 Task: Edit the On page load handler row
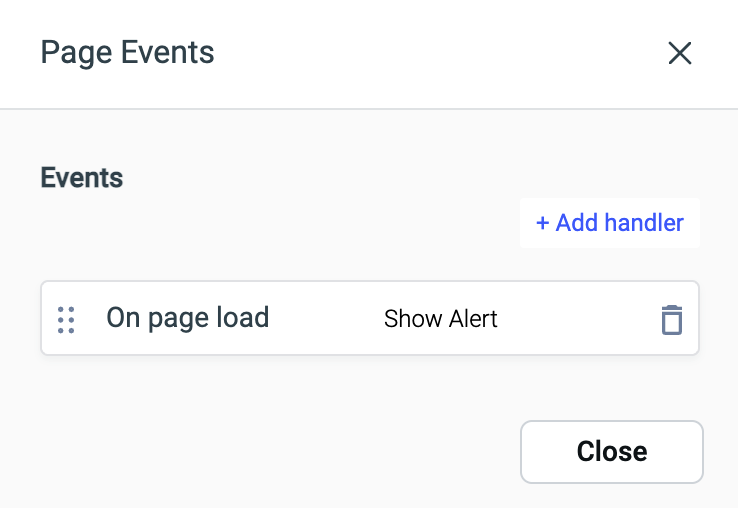pos(300,319)
